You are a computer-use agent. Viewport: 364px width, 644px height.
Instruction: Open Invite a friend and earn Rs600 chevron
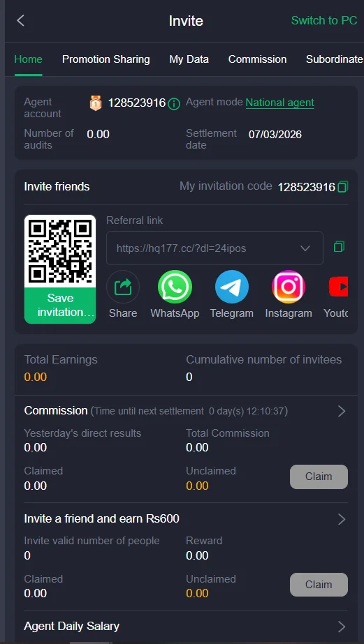click(342, 519)
